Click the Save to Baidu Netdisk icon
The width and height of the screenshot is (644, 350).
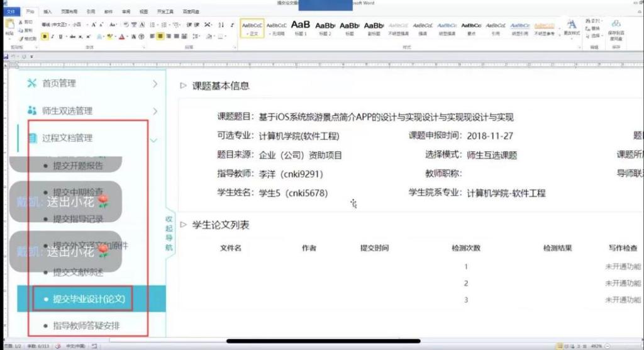pyautogui.click(x=616, y=27)
